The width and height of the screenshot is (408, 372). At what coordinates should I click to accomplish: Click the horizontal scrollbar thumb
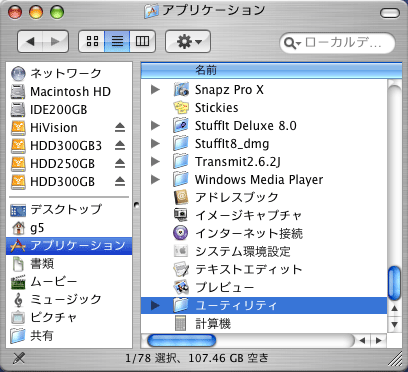pos(182,340)
